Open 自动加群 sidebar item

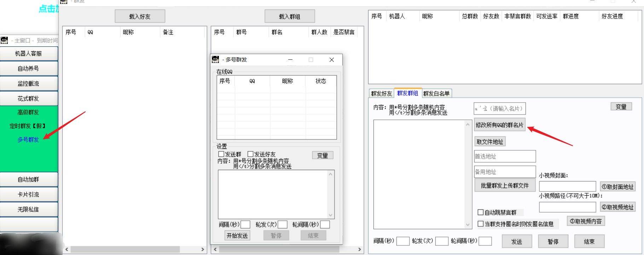(x=29, y=179)
